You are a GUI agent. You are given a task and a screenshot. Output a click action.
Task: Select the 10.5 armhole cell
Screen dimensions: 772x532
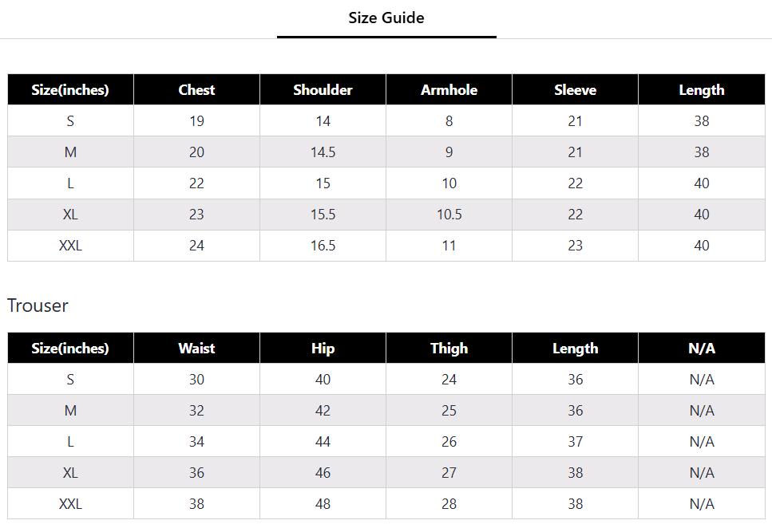449,215
